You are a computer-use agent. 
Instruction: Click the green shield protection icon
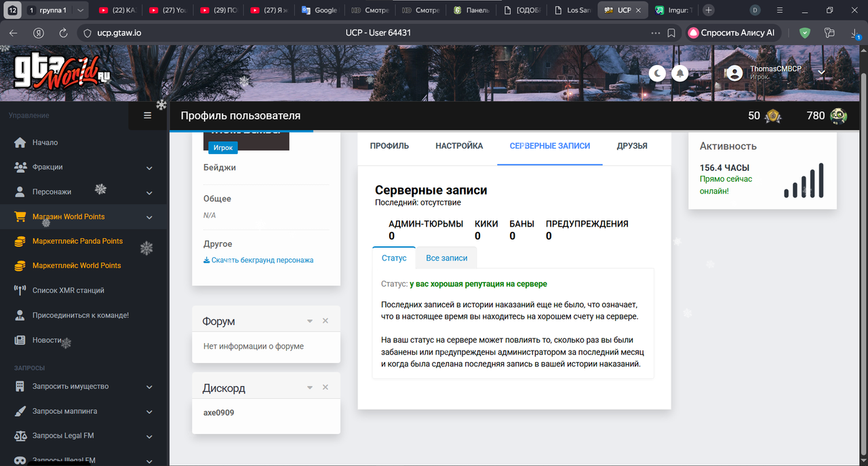pyautogui.click(x=804, y=33)
